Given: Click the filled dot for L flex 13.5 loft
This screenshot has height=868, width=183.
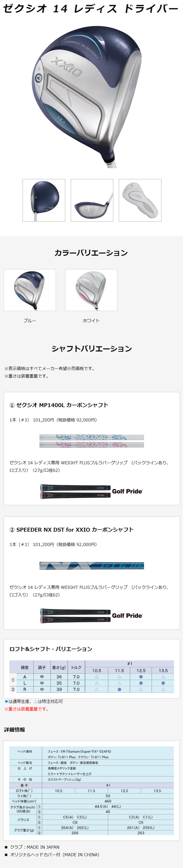Looking at the screenshot, I should [163, 683].
